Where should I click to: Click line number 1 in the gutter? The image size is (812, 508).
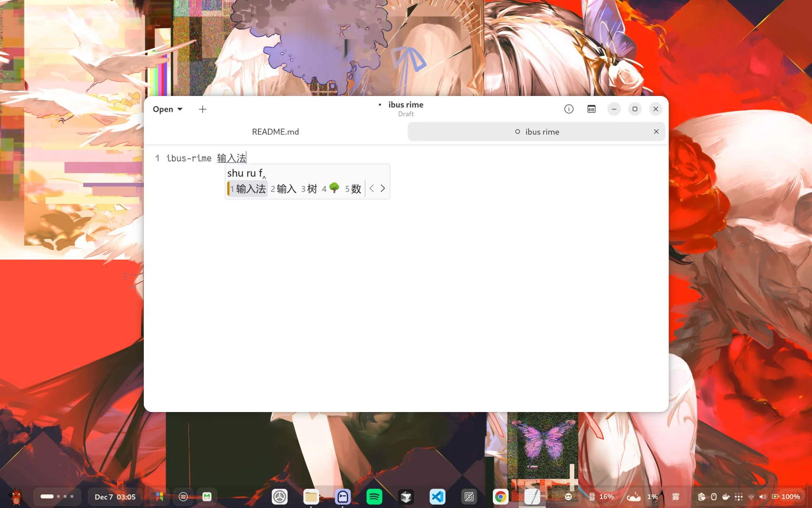(x=157, y=158)
